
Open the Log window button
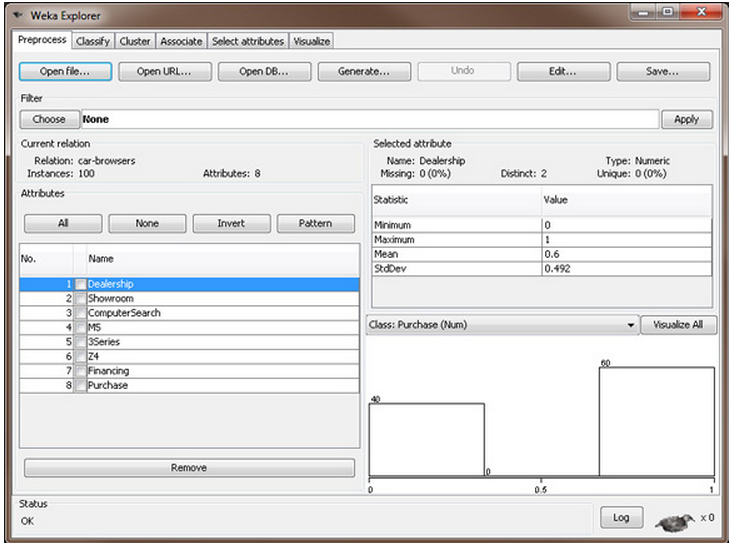[x=621, y=517]
